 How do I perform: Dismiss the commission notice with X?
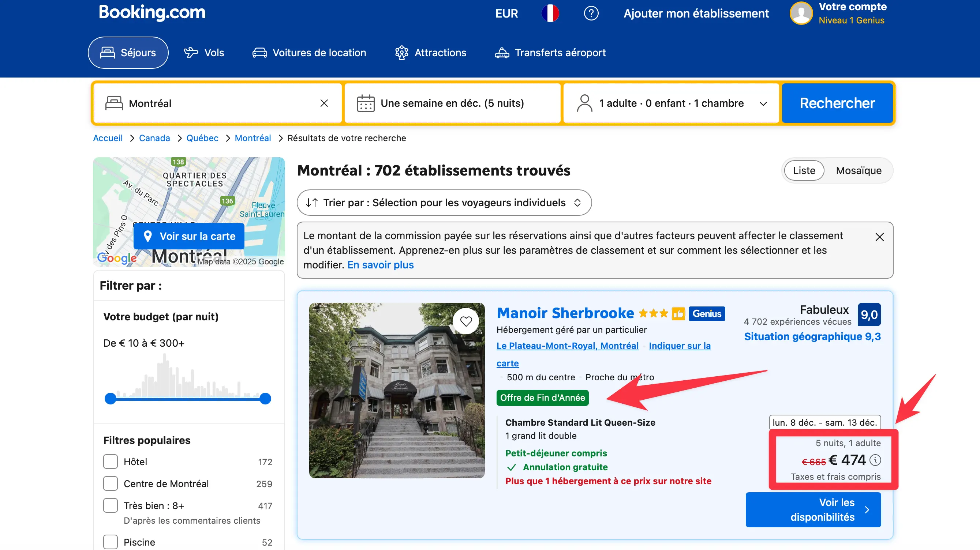click(x=879, y=237)
